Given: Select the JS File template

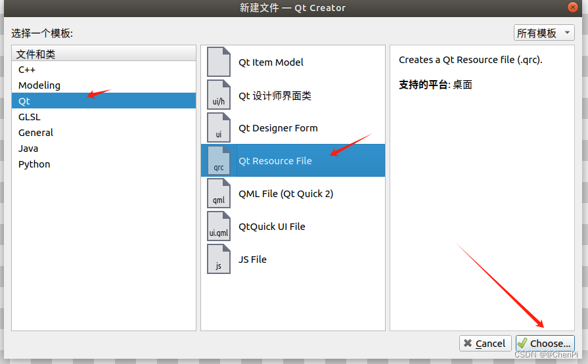Looking at the screenshot, I should click(293, 260).
